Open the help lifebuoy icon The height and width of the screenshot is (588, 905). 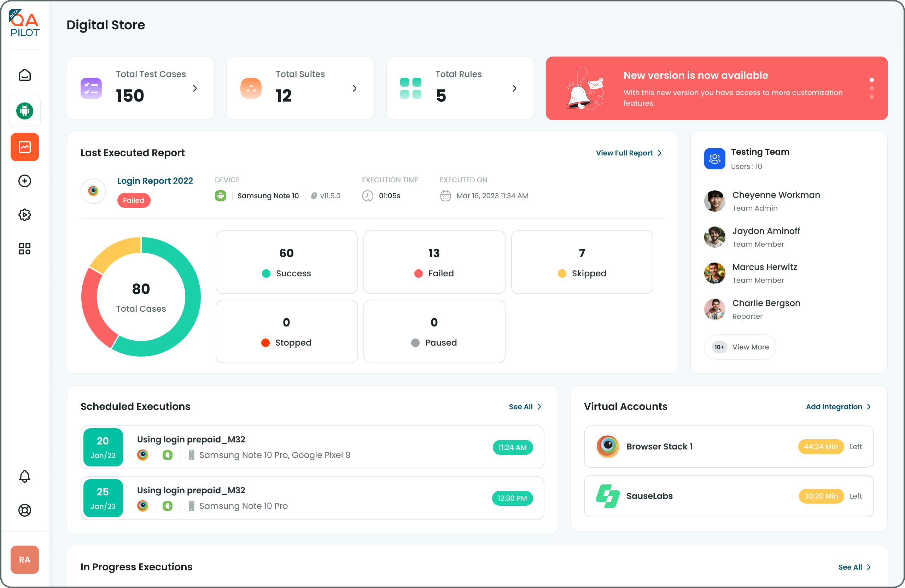pos(25,510)
